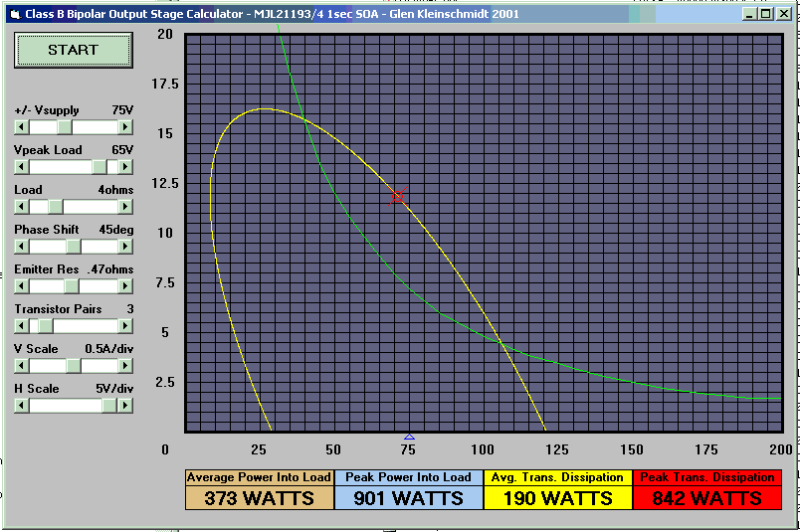Click the '200' horizontal axis label

781,449
